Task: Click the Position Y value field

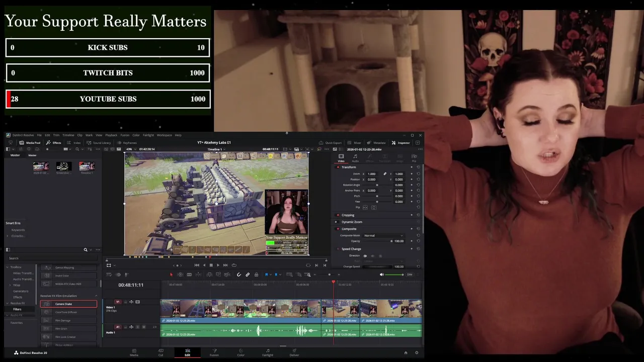Action: [398, 179]
